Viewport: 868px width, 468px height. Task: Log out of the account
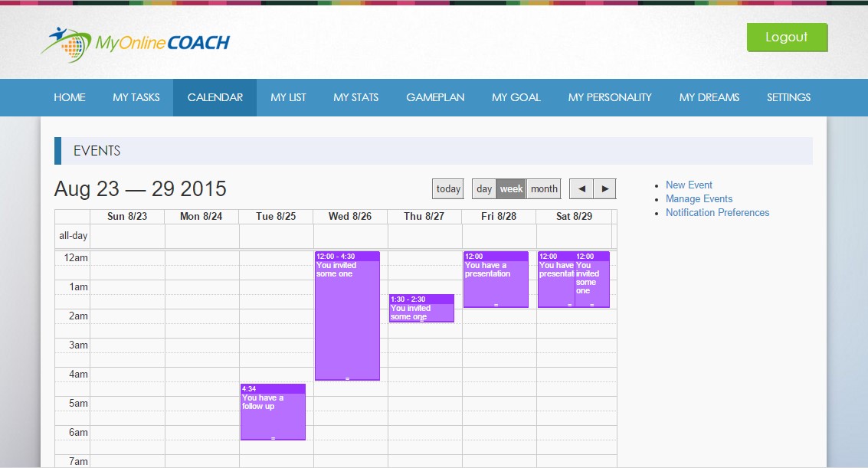point(787,38)
